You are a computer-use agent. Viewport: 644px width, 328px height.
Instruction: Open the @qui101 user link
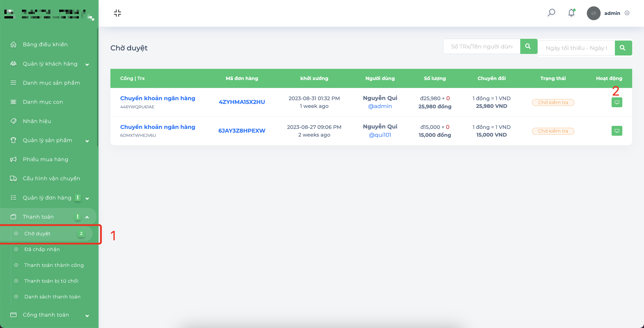pyautogui.click(x=380, y=135)
